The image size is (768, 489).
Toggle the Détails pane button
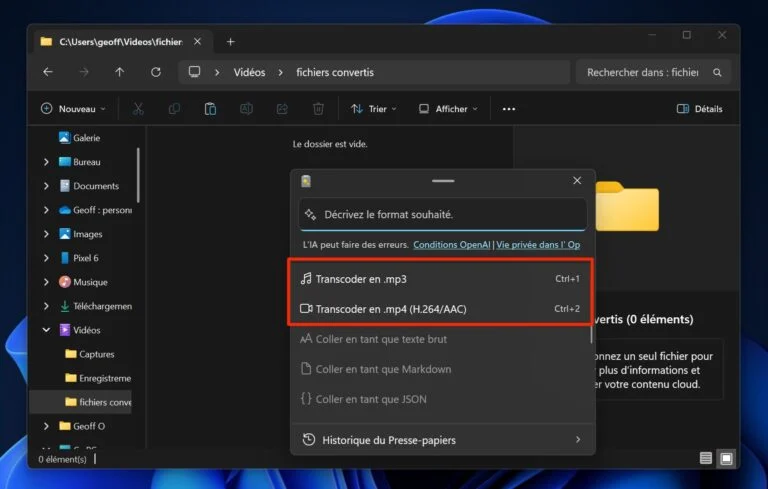tap(699, 109)
